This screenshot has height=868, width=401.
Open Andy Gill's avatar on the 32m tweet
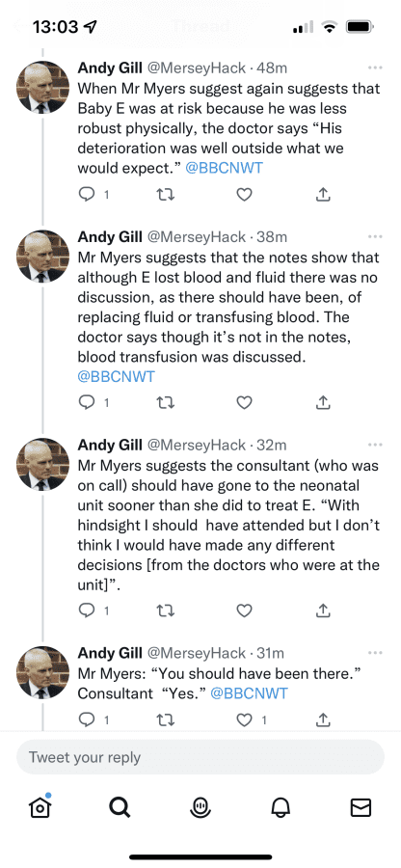point(43,464)
